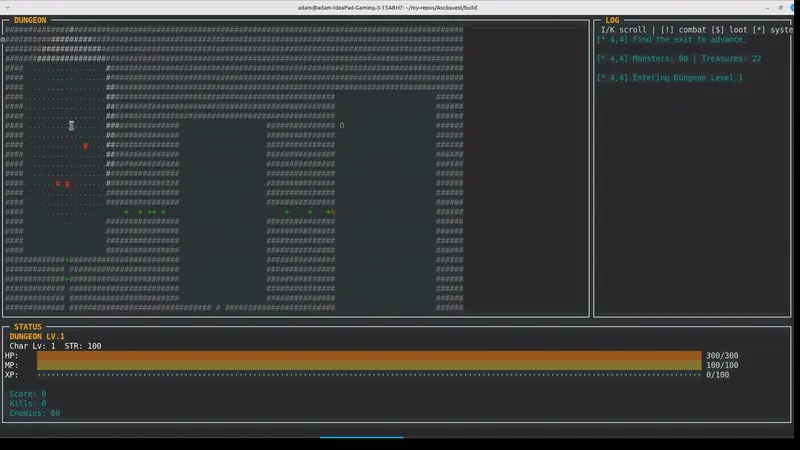Click the lone red monster below the player
The height and width of the screenshot is (450, 800).
(85, 146)
